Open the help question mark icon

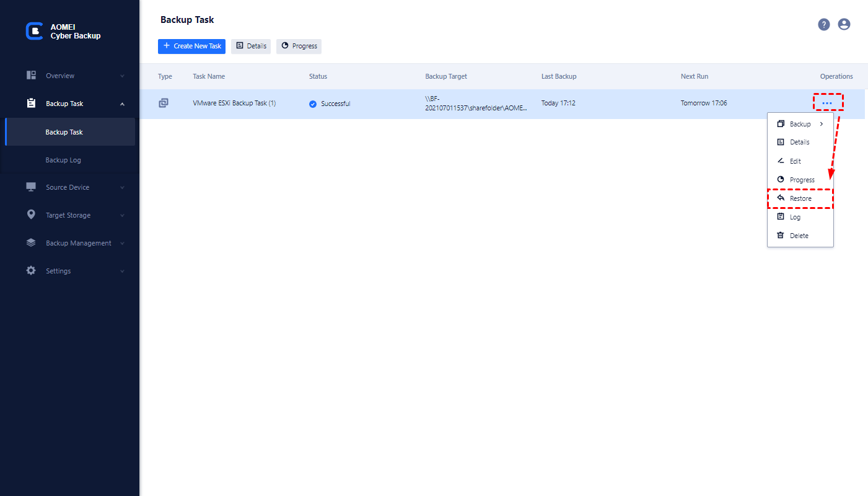823,24
